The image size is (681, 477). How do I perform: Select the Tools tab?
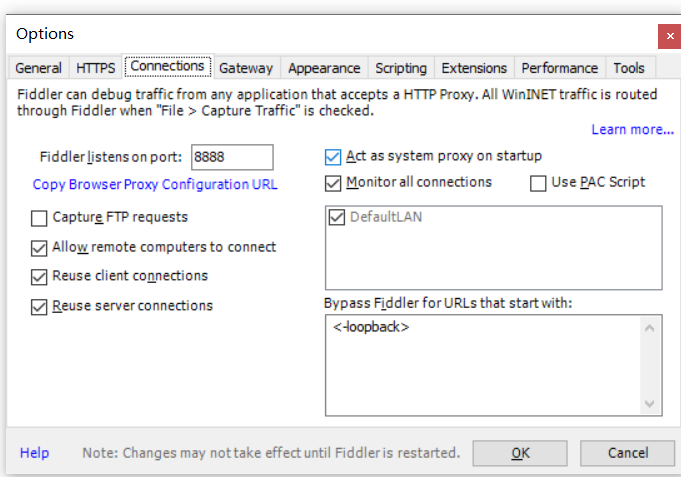[629, 68]
